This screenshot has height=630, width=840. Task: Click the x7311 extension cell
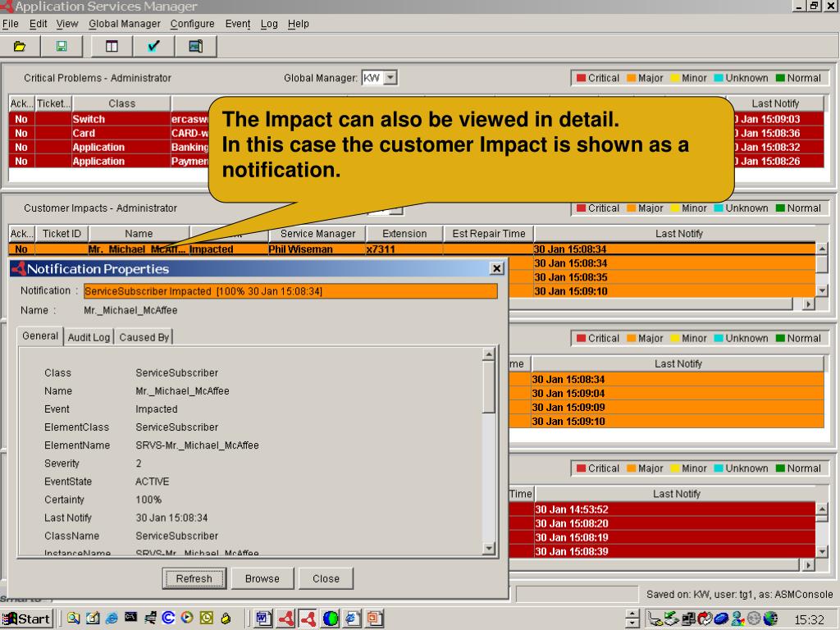pos(404,249)
